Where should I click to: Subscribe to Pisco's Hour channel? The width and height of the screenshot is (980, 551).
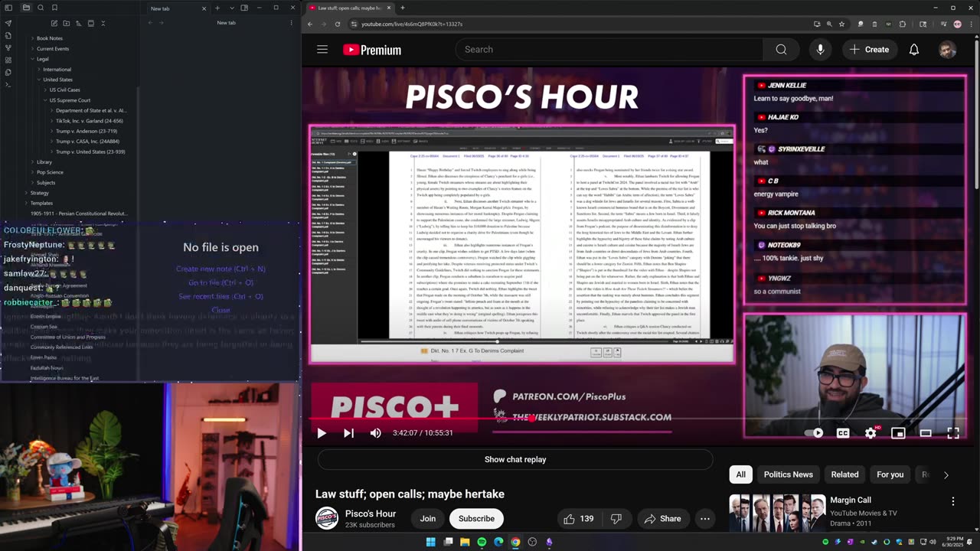point(476,519)
